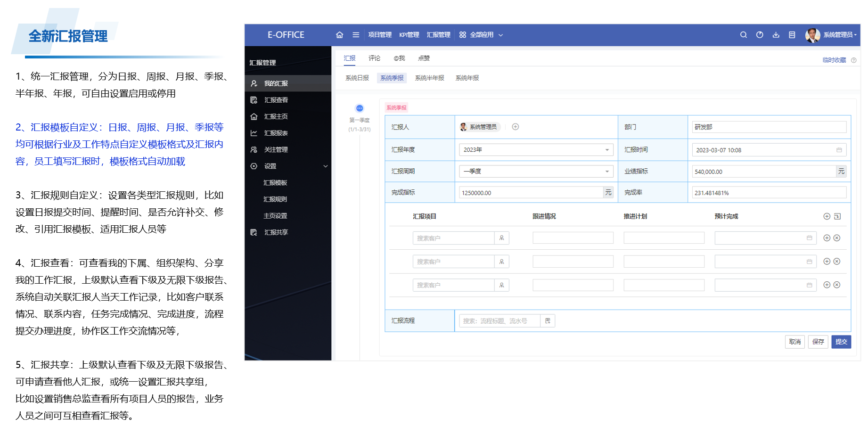Switch to the 点赞 tab

(424, 58)
